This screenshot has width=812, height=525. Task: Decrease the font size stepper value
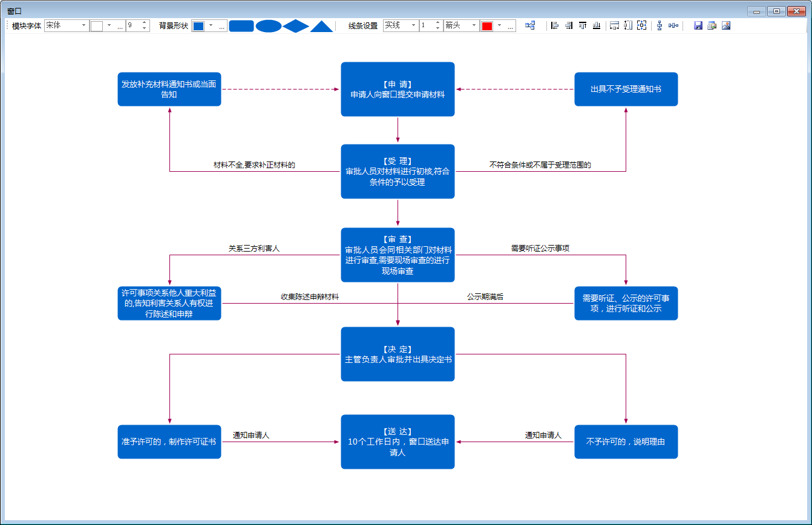pos(144,28)
